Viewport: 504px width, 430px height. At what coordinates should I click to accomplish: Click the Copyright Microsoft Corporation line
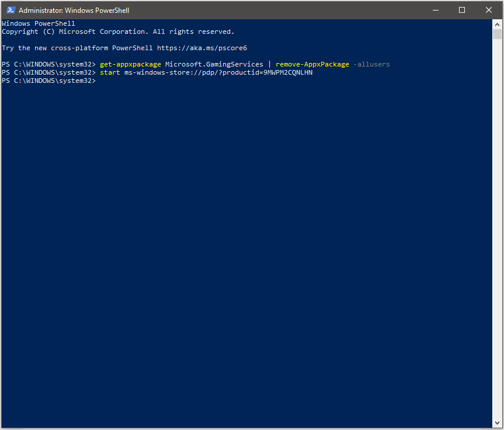[x=118, y=32]
